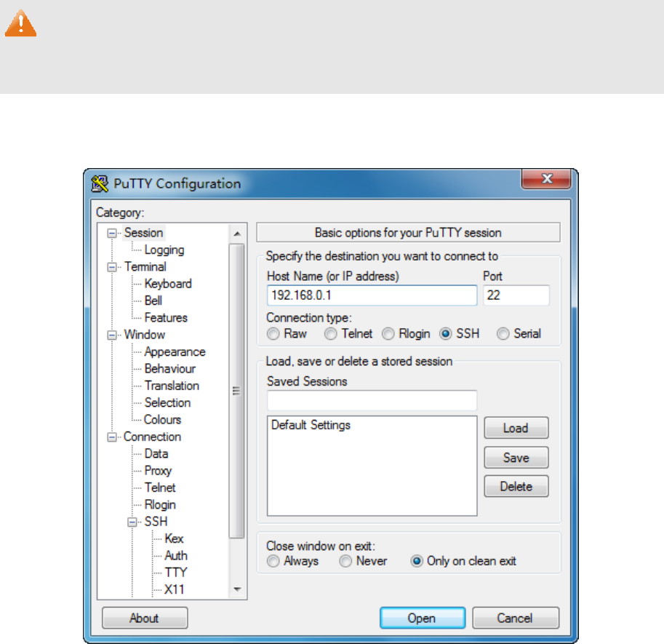Click the Saved Sessions name field
Viewport: 664px width, 644px height.
click(x=372, y=400)
